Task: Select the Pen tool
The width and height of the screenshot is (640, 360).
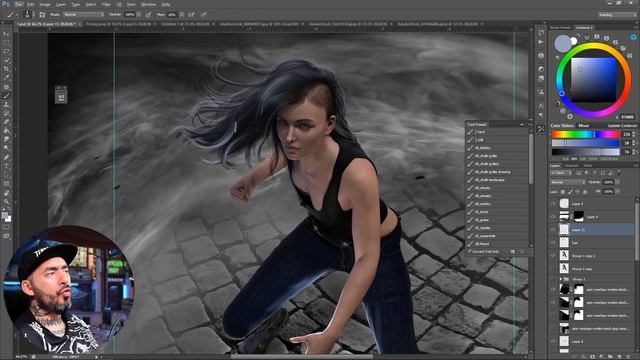Action: [x=6, y=158]
